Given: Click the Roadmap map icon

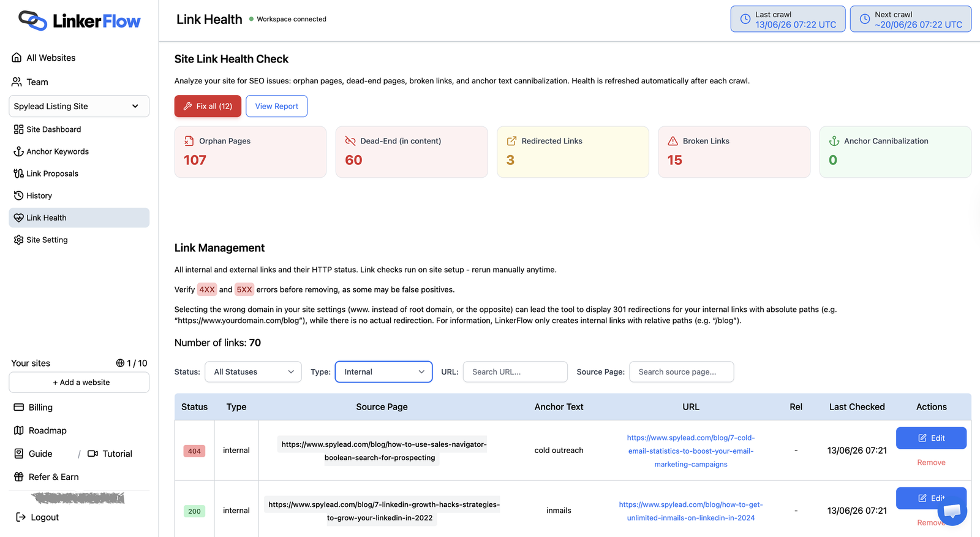Looking at the screenshot, I should tap(18, 430).
